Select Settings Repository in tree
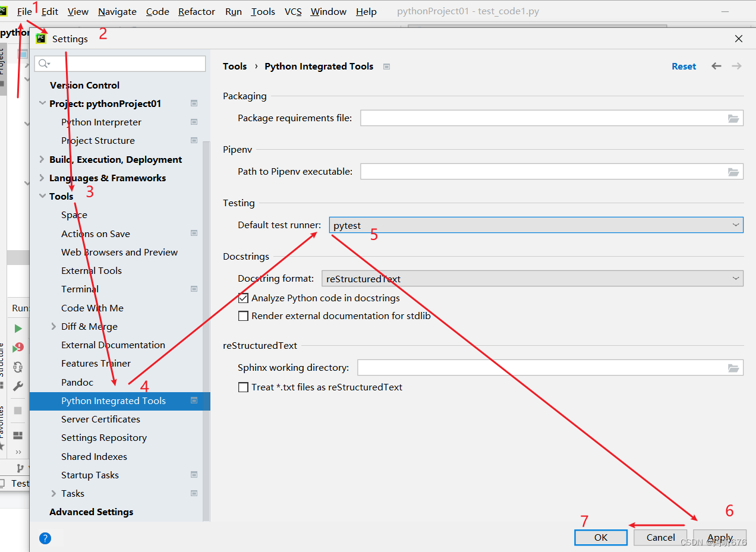 [104, 437]
